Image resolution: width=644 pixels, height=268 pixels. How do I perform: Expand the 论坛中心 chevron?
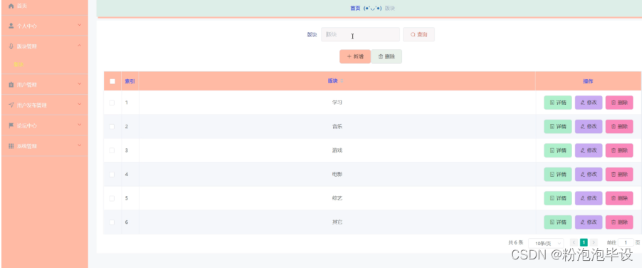pos(79,125)
